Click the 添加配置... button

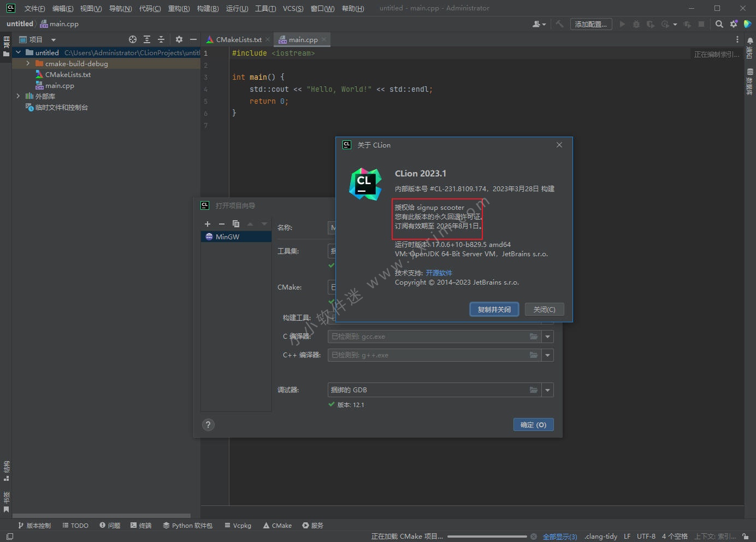[x=590, y=24]
